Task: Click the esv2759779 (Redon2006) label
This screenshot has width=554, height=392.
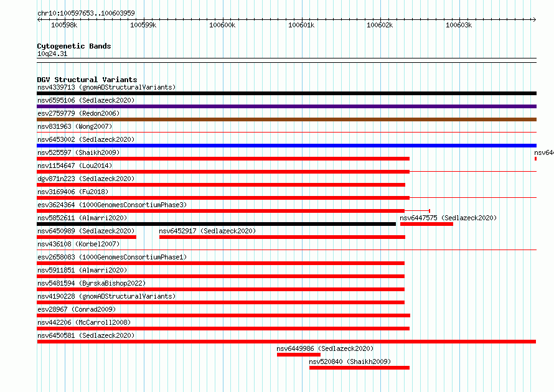Action: 78,113
